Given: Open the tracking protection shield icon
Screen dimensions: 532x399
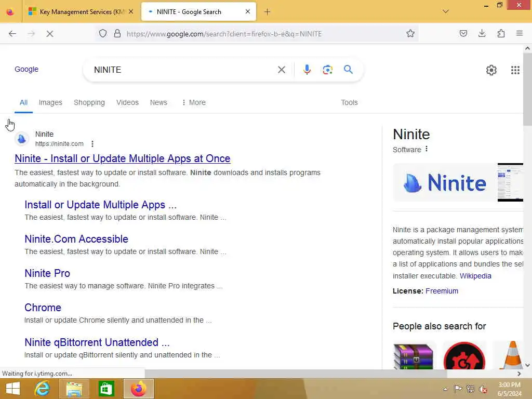Looking at the screenshot, I should pyautogui.click(x=103, y=33).
